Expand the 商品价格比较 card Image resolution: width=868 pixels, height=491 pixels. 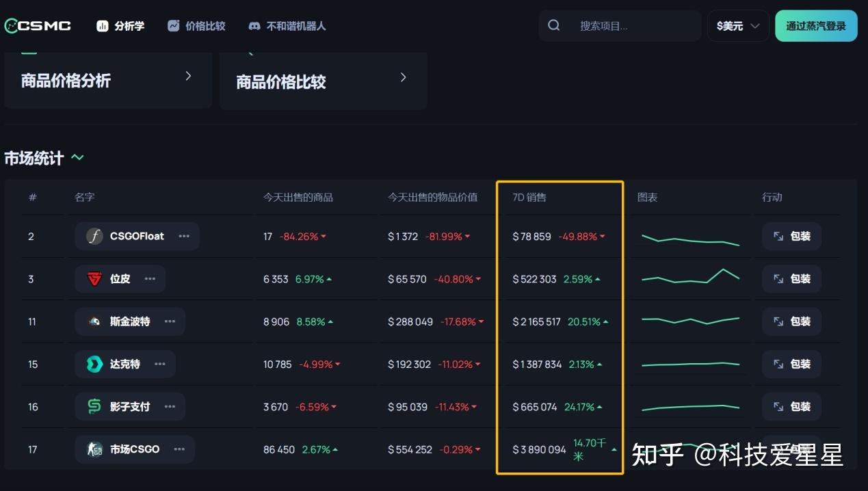(x=403, y=77)
